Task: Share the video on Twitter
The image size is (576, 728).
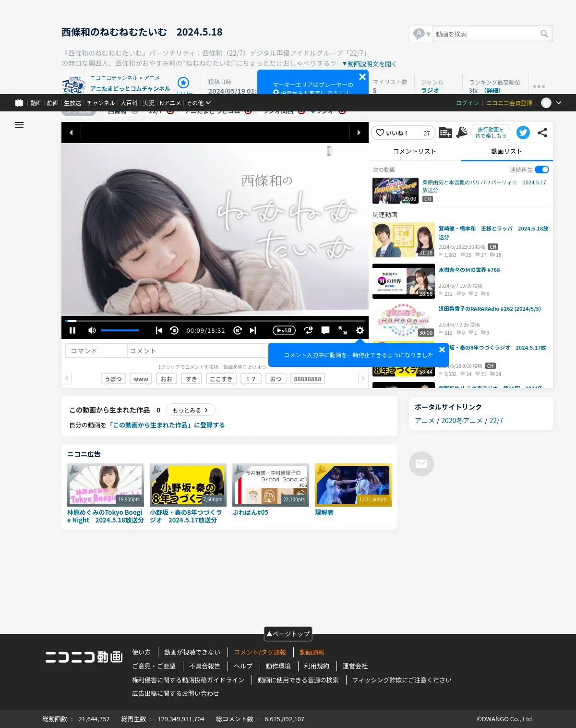Action: [x=523, y=133]
